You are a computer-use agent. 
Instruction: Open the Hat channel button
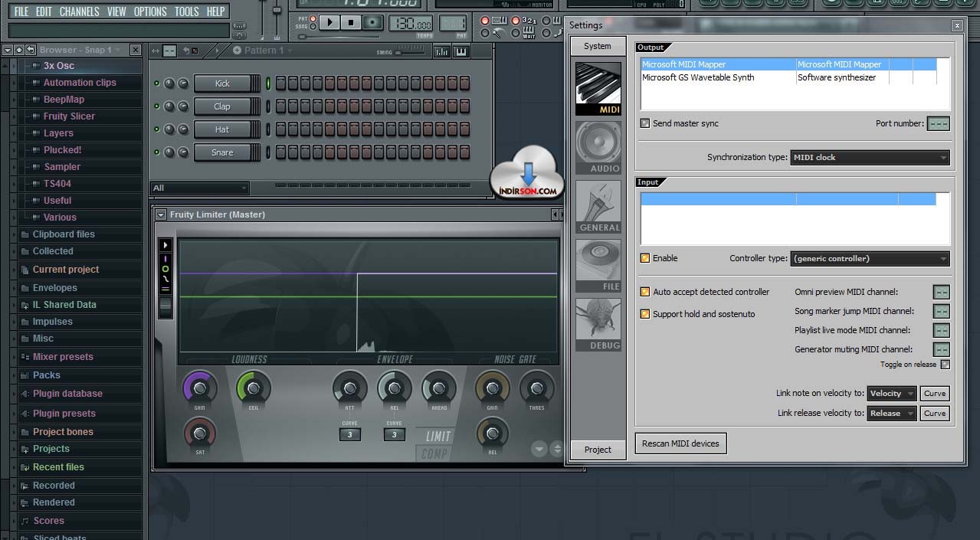click(x=223, y=129)
